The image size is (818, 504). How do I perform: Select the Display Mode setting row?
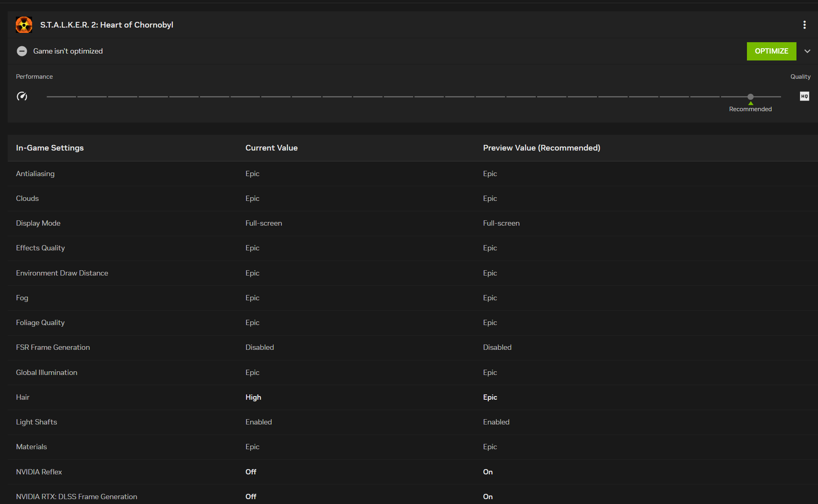(413, 223)
